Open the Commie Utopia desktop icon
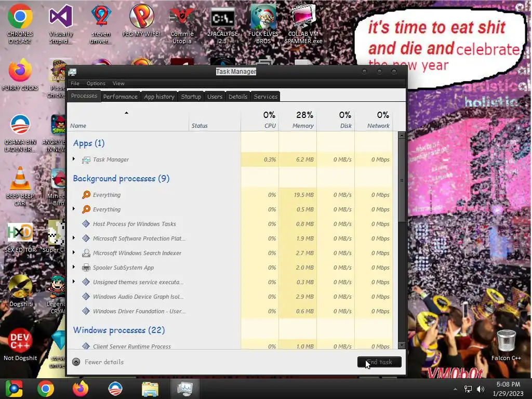 pyautogui.click(x=182, y=24)
